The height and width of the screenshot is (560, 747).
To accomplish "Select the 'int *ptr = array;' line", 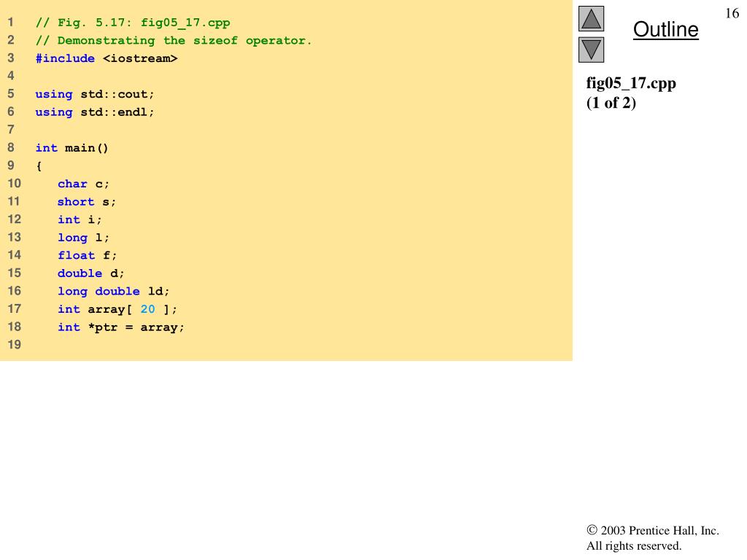I will point(121,327).
